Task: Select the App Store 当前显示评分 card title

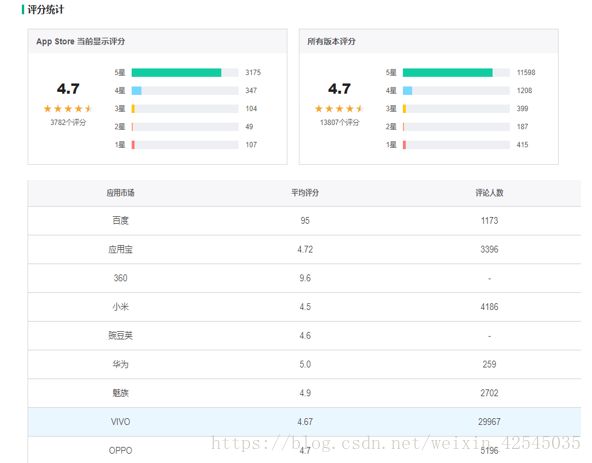Action: [x=80, y=42]
